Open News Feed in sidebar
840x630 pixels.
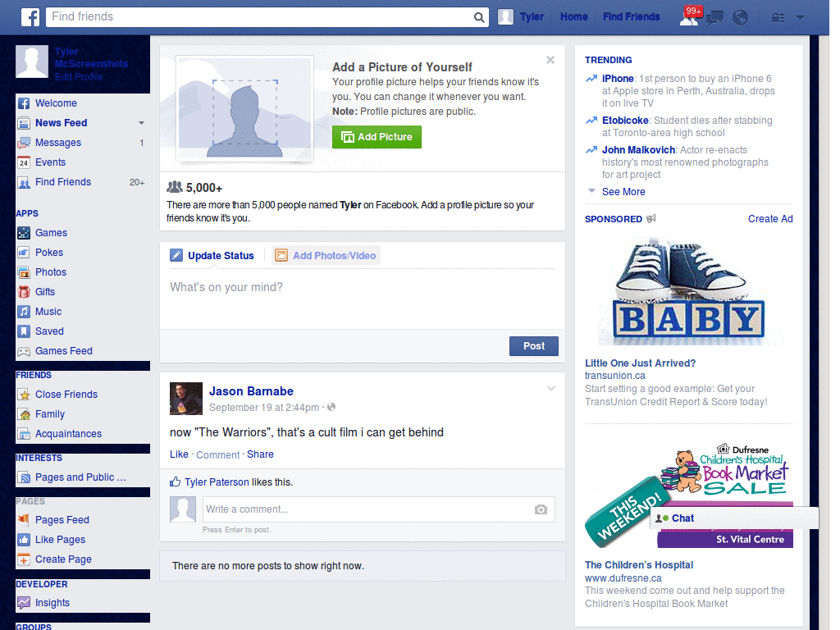(61, 123)
